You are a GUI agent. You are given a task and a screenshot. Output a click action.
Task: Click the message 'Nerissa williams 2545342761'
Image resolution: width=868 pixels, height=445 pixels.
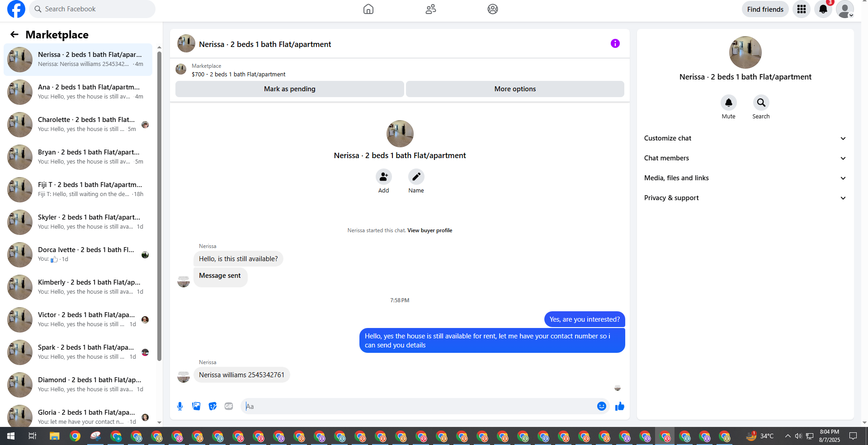click(x=242, y=375)
